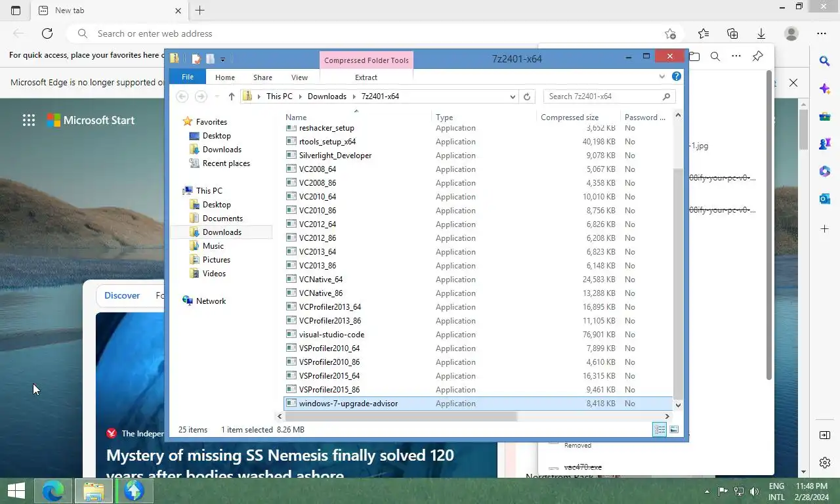
Task: Add this page to favorites icon
Action: coord(670,33)
